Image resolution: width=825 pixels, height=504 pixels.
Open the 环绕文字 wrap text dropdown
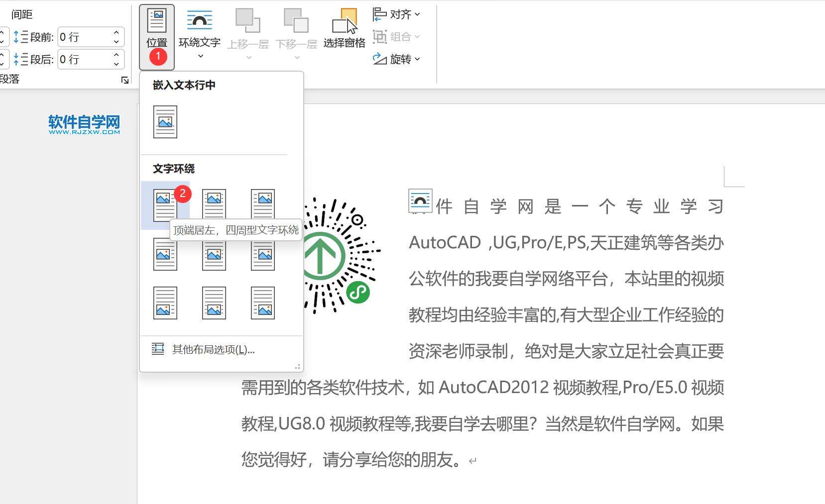coord(199,35)
